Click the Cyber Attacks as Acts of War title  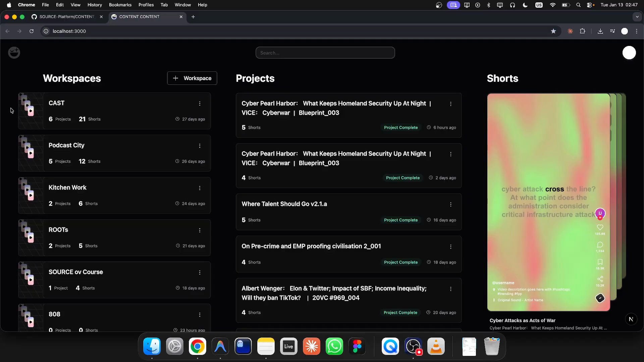coord(522,320)
